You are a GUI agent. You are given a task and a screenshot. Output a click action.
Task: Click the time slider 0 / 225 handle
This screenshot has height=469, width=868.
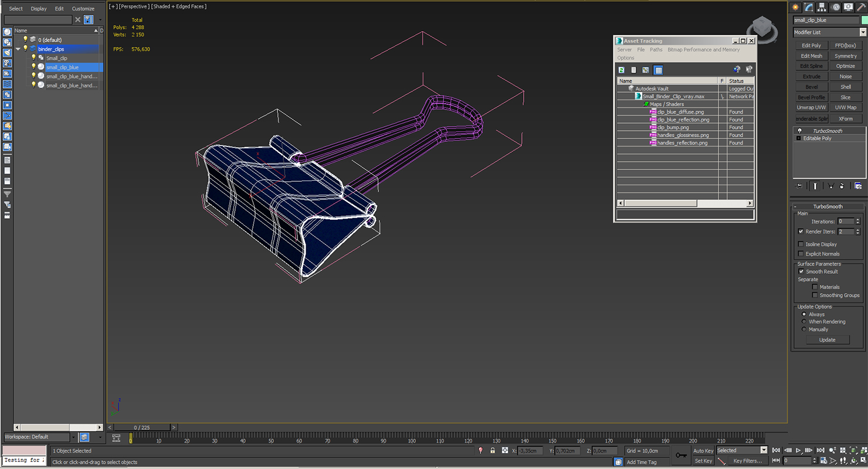pos(142,427)
